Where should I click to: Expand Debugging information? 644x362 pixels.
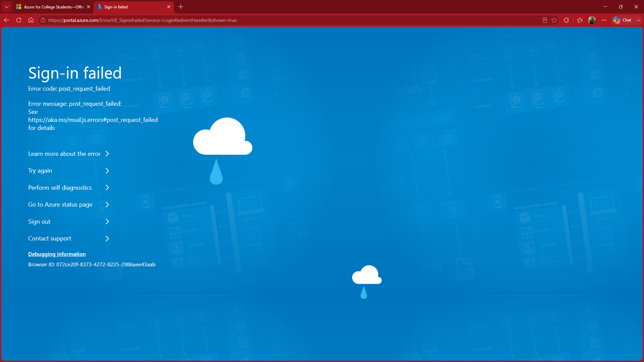pos(57,254)
